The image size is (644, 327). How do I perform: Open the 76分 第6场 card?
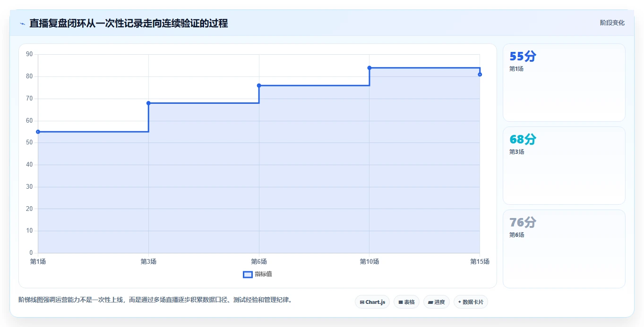[564, 249]
